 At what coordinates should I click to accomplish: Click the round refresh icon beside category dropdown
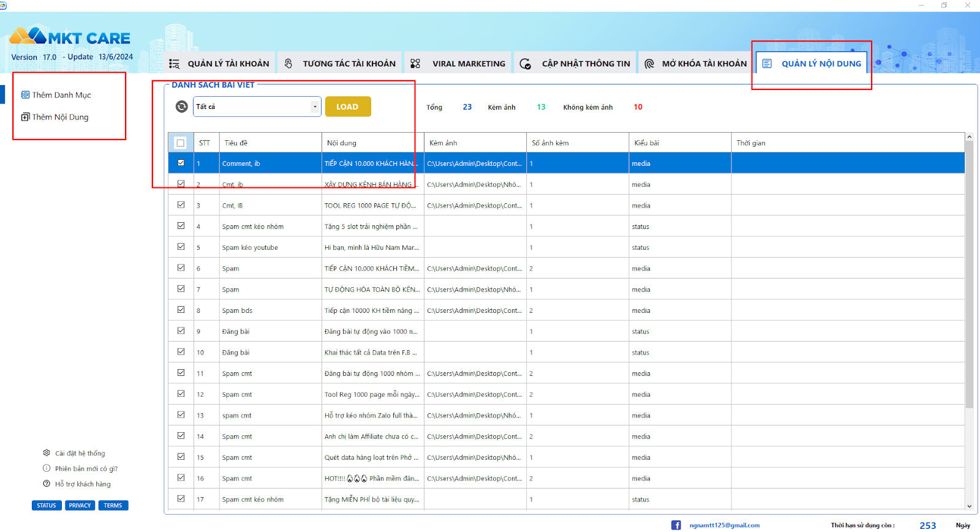pos(182,107)
